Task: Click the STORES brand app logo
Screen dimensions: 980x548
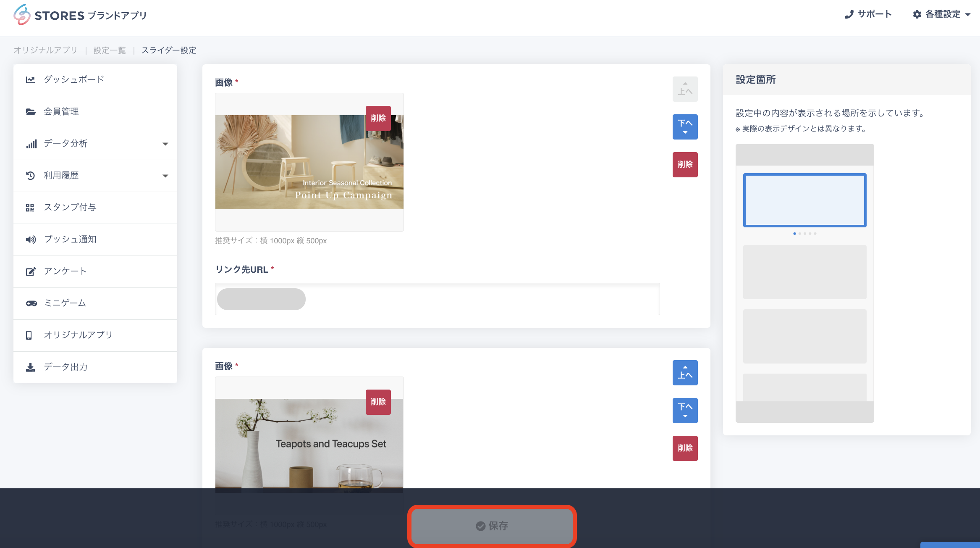Action: coord(80,15)
